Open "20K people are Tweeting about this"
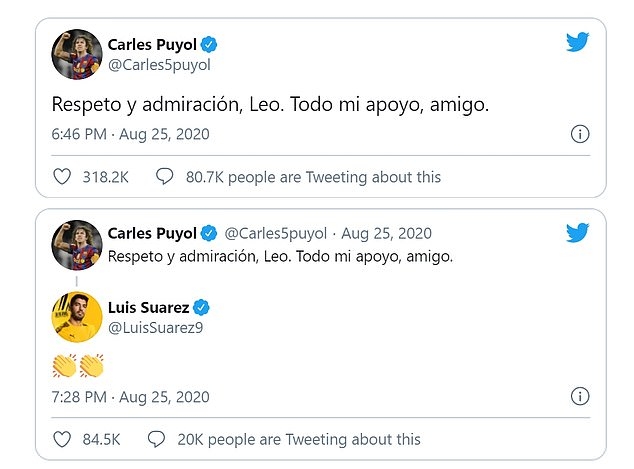Image resolution: width=634 pixels, height=469 pixels. coord(297,439)
